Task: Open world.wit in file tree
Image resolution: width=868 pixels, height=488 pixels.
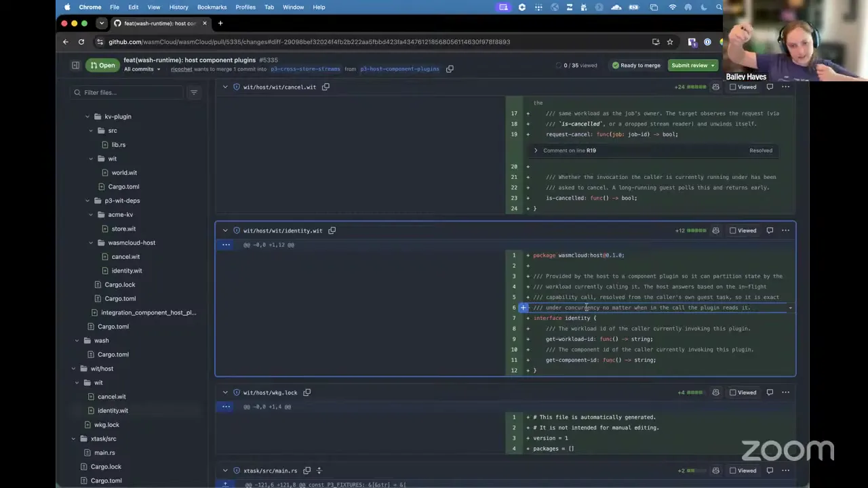Action: (x=124, y=173)
